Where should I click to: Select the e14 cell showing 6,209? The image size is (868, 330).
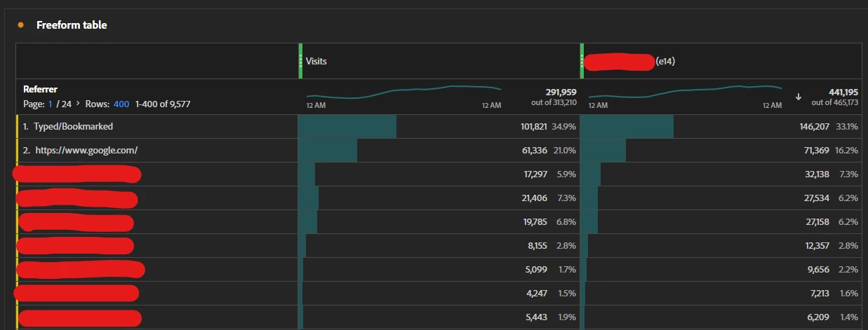[721, 317]
